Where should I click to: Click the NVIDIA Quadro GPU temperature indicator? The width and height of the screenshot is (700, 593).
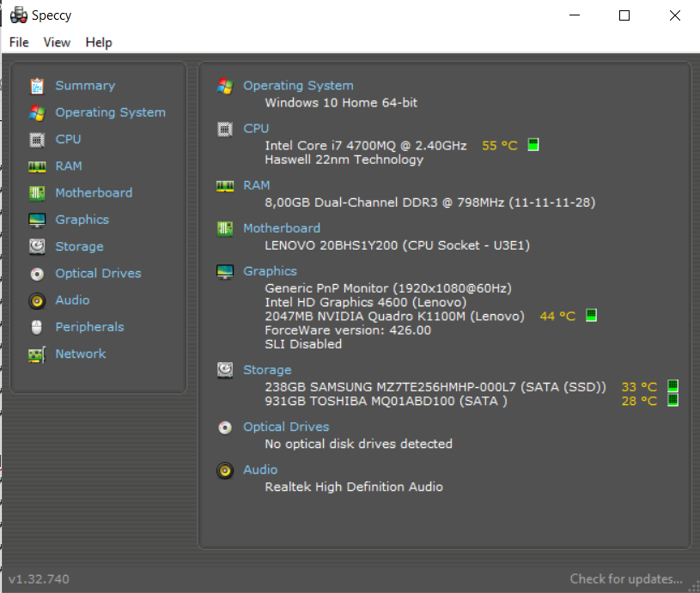(x=591, y=316)
